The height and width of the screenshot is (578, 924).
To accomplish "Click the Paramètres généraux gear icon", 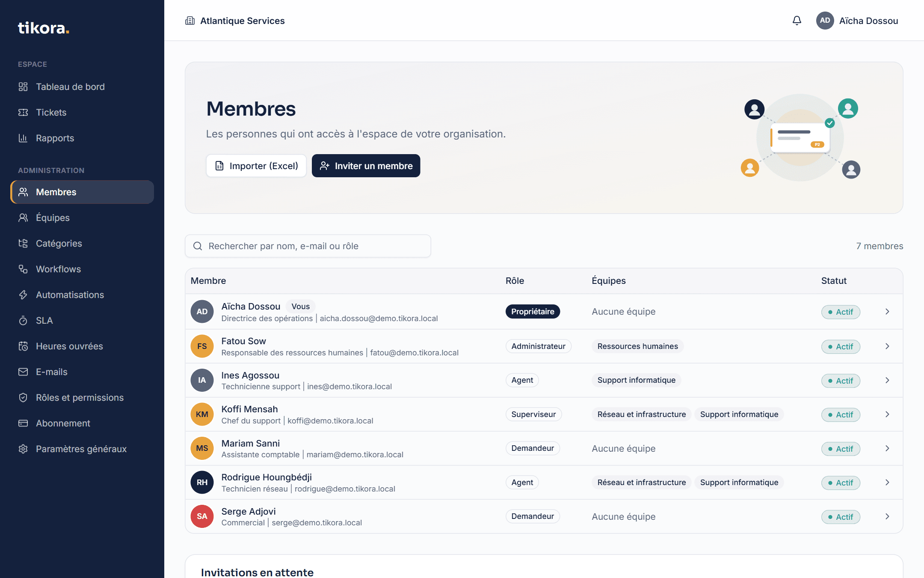I will [23, 449].
